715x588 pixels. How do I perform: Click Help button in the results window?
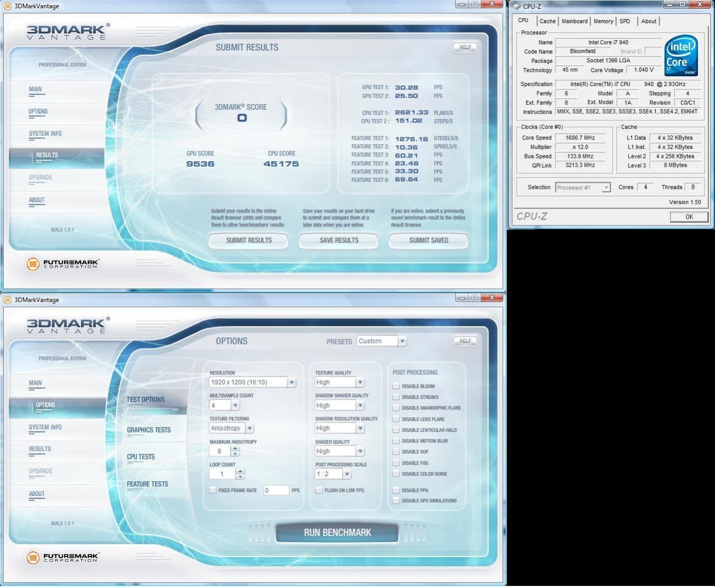tap(465, 47)
